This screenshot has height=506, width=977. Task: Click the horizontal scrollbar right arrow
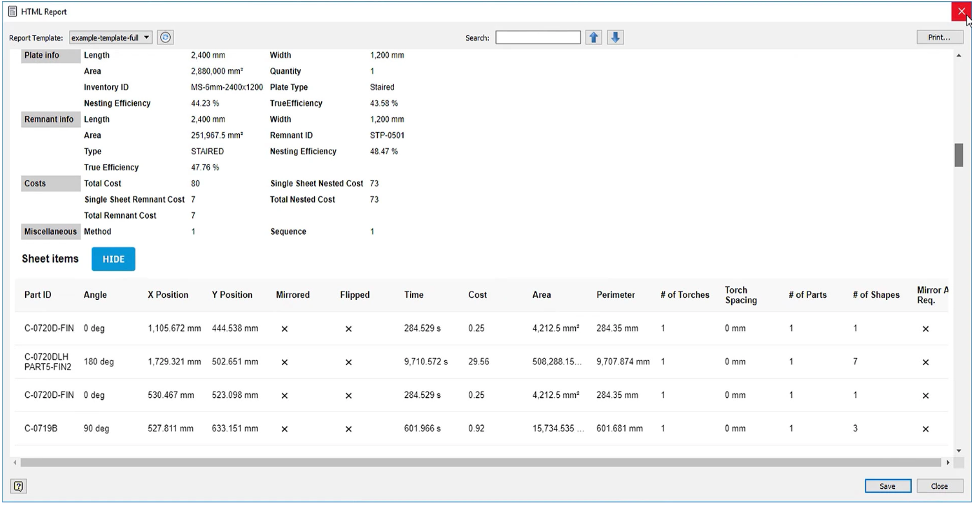(x=948, y=463)
